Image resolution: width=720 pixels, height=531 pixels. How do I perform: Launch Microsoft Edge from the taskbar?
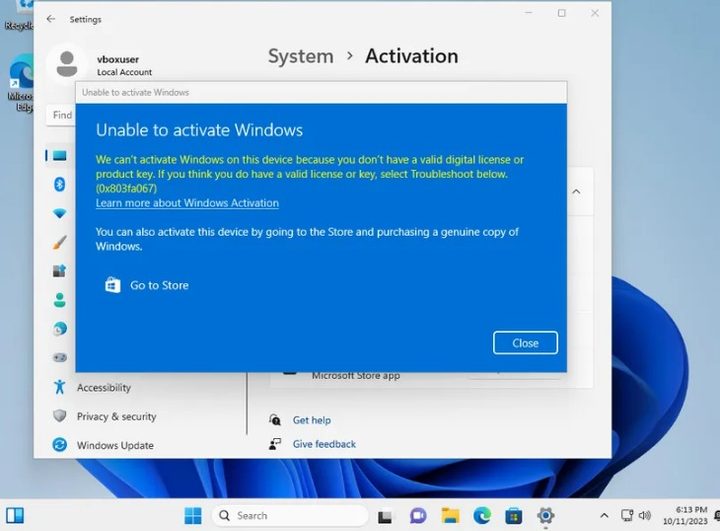[482, 516]
